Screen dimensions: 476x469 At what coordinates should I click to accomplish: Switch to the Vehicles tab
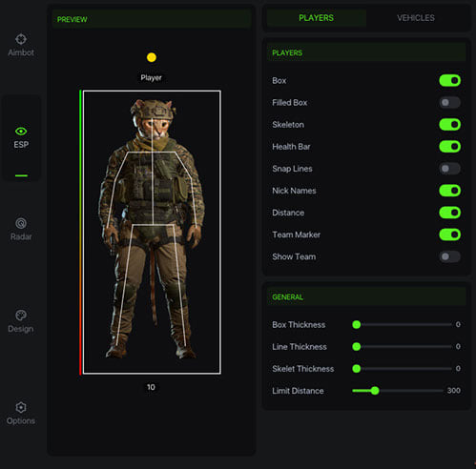[416, 18]
